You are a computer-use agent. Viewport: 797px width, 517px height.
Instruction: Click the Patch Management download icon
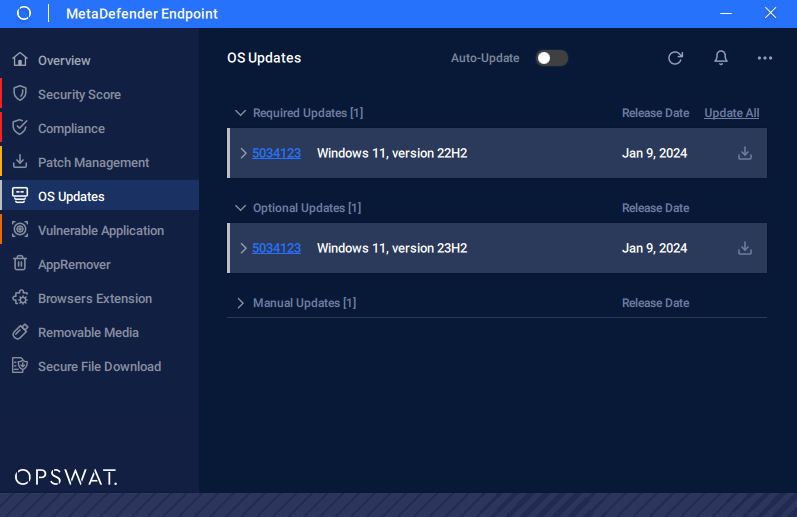(20, 161)
